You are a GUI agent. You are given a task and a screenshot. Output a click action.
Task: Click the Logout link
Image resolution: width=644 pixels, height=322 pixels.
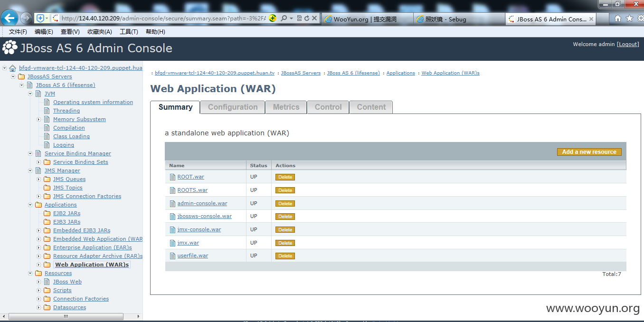point(628,44)
